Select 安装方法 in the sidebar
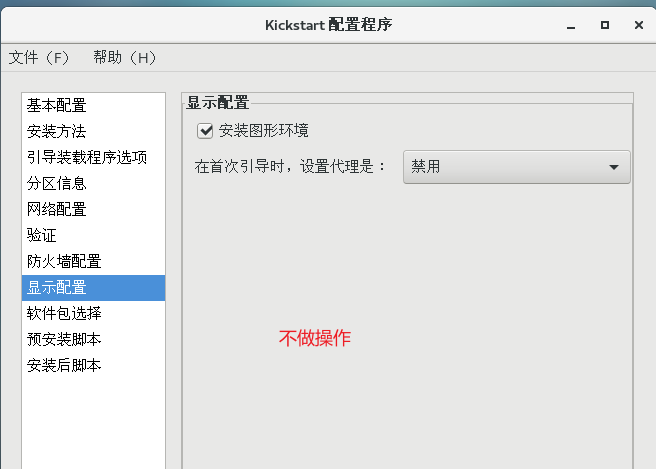The image size is (656, 469). (x=93, y=131)
